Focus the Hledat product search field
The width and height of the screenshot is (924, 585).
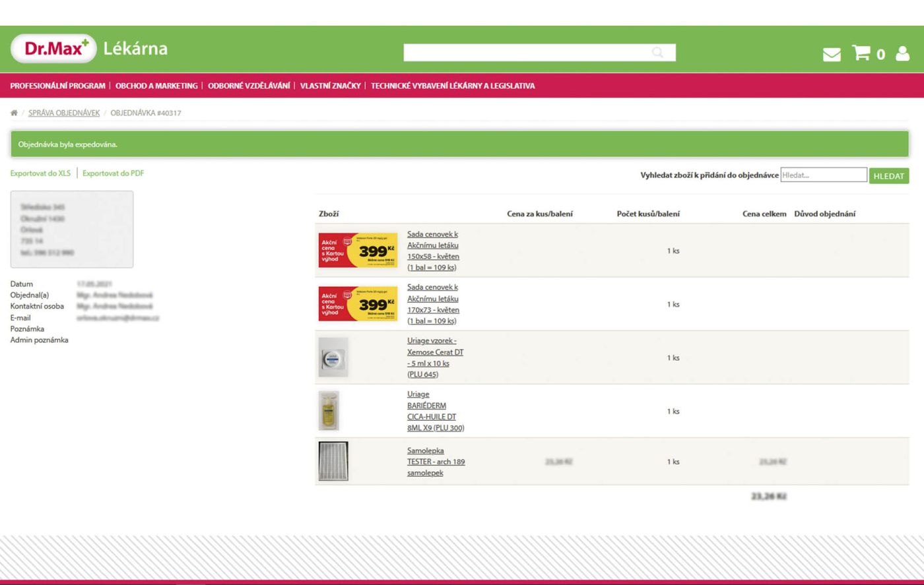click(x=823, y=175)
